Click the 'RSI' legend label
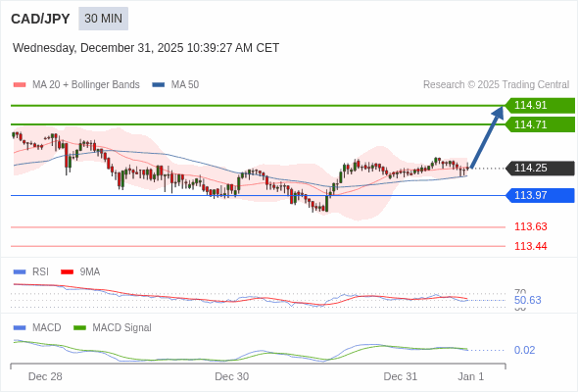 click(40, 272)
